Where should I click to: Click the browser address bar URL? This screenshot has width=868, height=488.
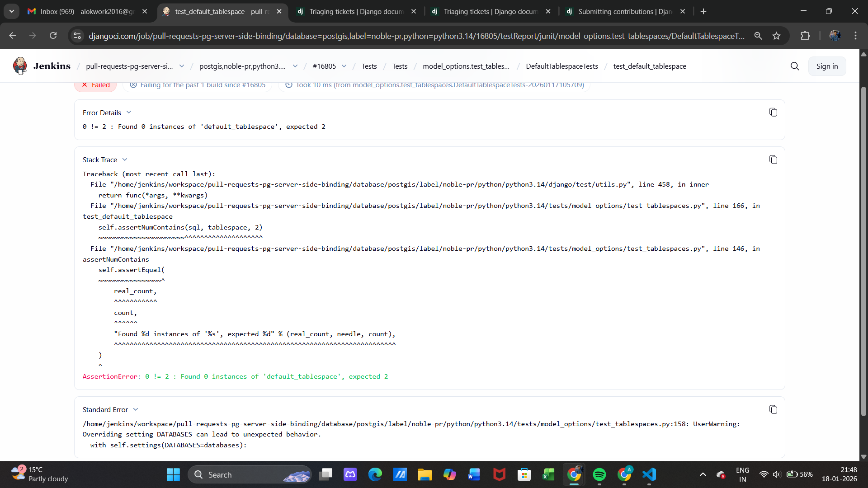pos(416,36)
